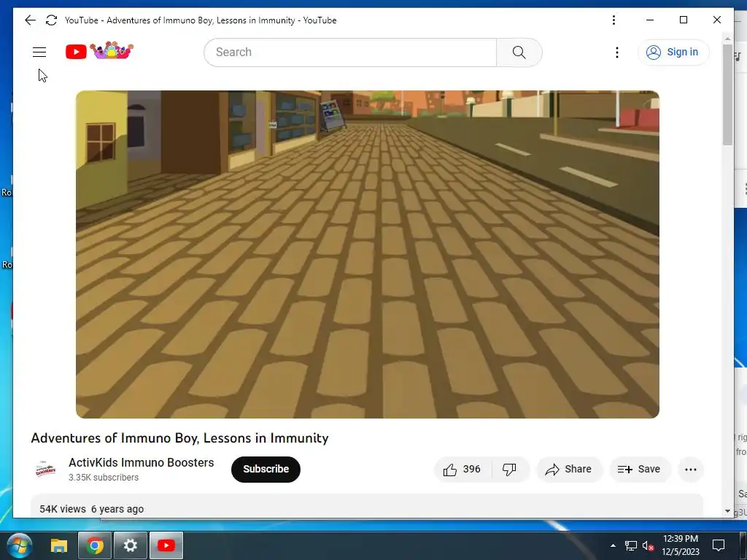This screenshot has width=747, height=560.
Task: Open the notification action center icon
Action: pos(719,545)
